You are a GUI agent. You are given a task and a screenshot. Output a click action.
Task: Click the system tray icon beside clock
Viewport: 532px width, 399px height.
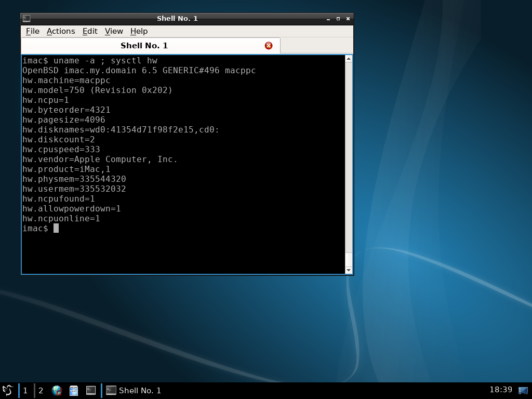[523, 391]
